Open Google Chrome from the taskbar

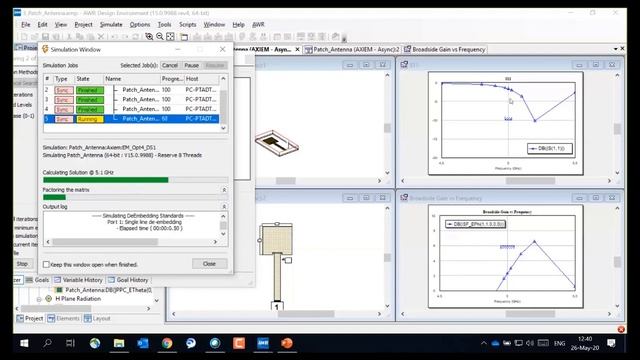(x=167, y=343)
